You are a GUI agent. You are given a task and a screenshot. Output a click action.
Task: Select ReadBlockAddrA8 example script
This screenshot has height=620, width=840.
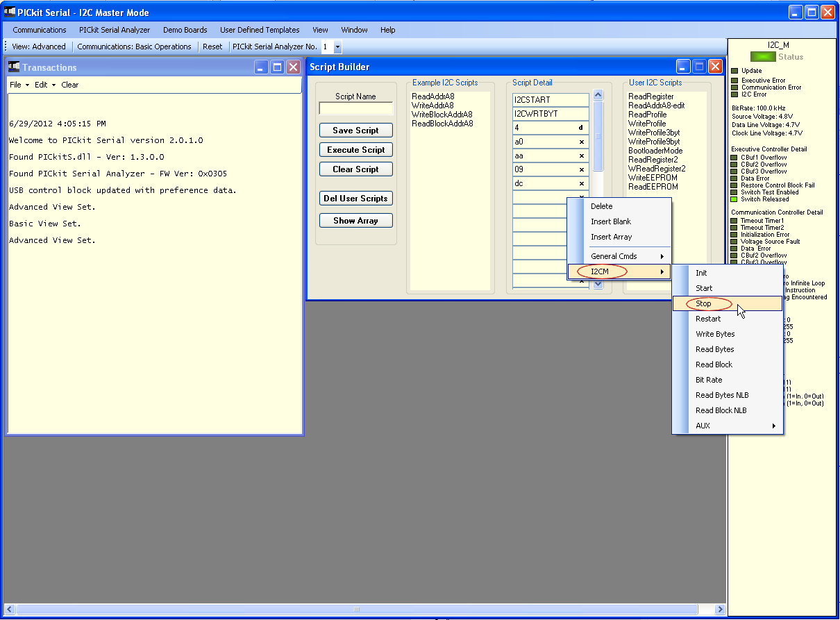[x=442, y=124]
